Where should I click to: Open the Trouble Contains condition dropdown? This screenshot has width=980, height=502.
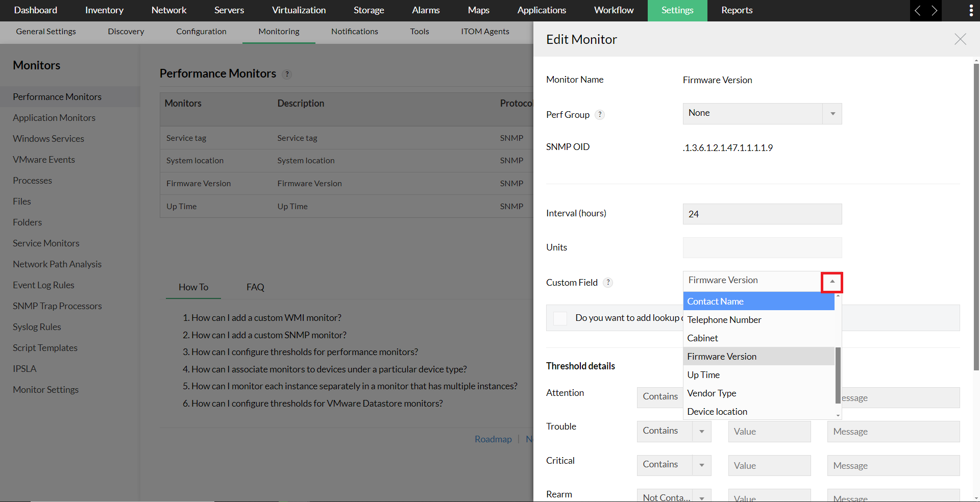[x=701, y=431]
